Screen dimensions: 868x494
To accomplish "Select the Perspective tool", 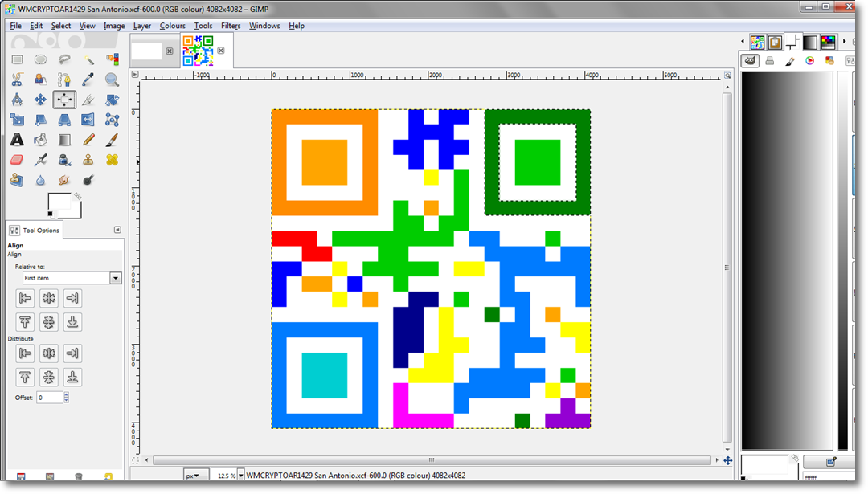I will 64,120.
